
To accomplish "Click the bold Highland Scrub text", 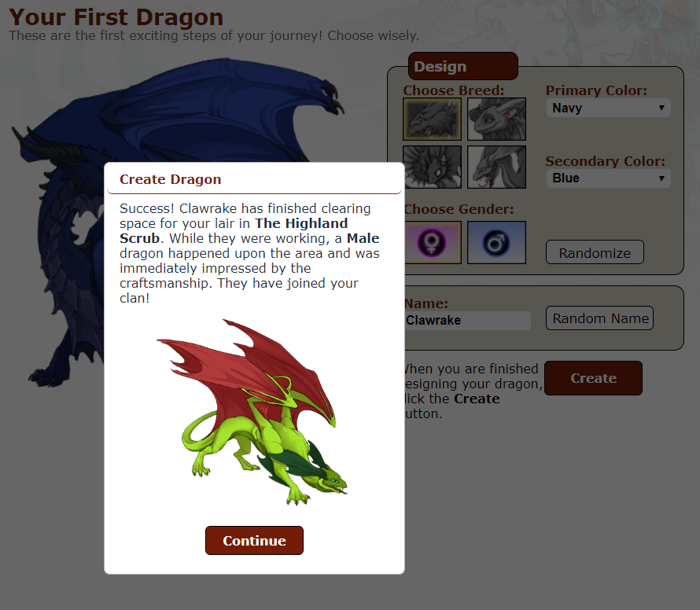I will pyautogui.click(x=234, y=230).
